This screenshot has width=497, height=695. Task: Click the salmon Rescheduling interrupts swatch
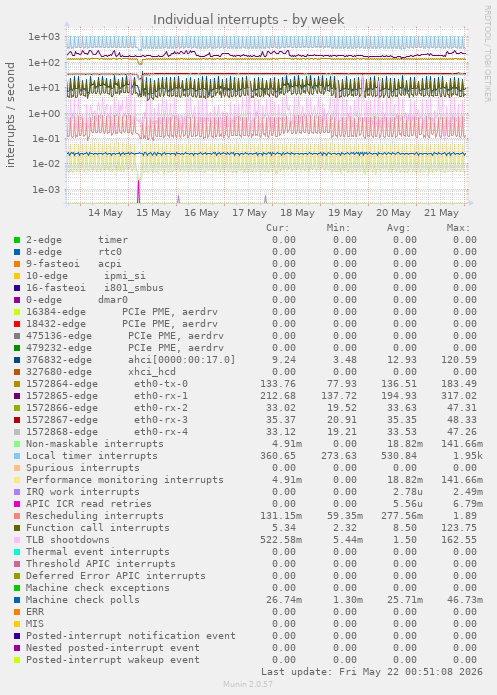17,516
